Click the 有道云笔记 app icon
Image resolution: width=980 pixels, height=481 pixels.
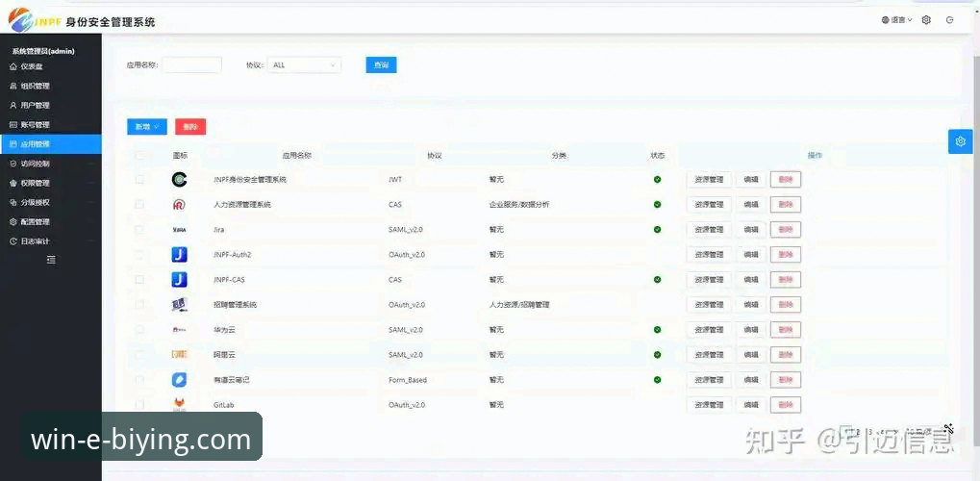180,380
